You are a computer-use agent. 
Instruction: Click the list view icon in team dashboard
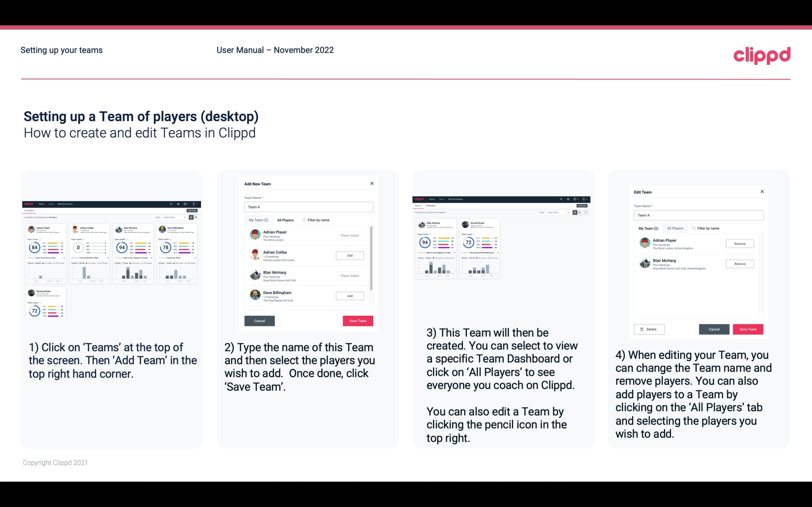[580, 213]
